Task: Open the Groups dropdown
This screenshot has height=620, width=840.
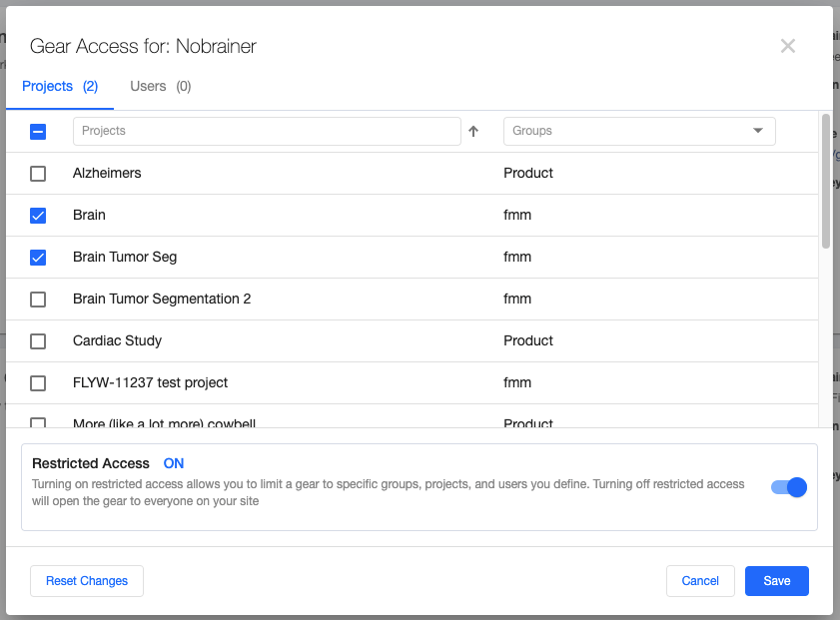Action: [639, 131]
